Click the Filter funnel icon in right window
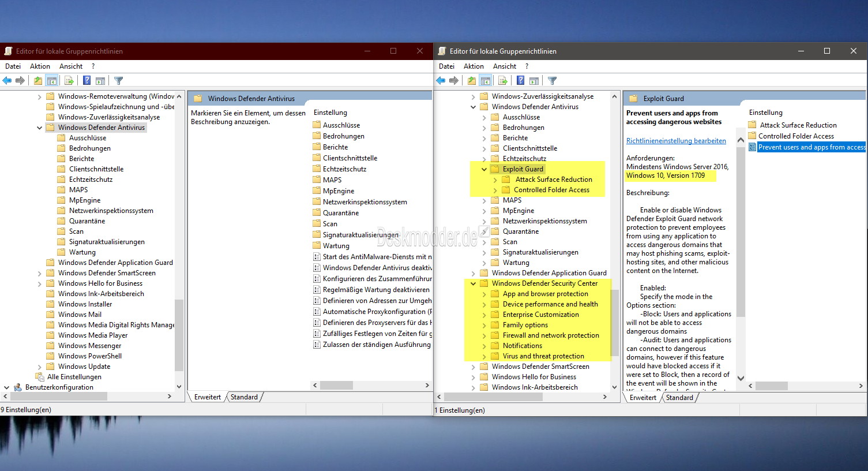This screenshot has width=868, height=471. pyautogui.click(x=552, y=81)
